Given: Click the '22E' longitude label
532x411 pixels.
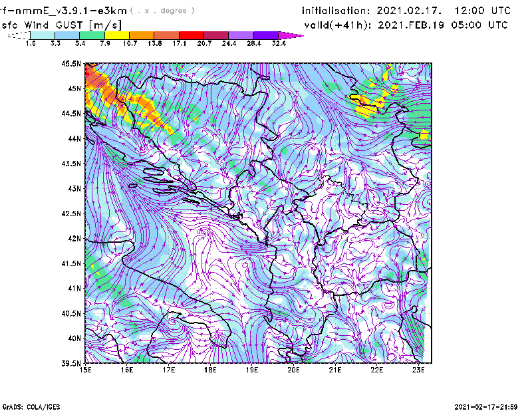Looking at the screenshot, I should tap(376, 370).
